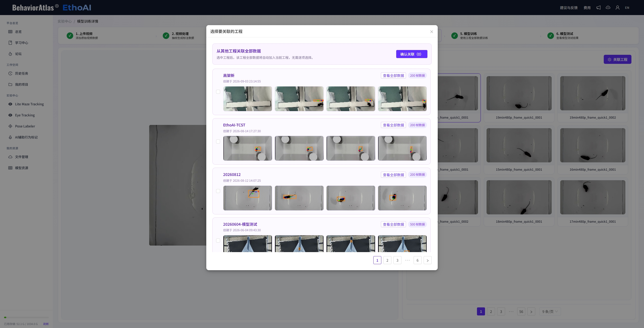
Task: Check the 高架新 project checkbox
Action: pos(218,92)
